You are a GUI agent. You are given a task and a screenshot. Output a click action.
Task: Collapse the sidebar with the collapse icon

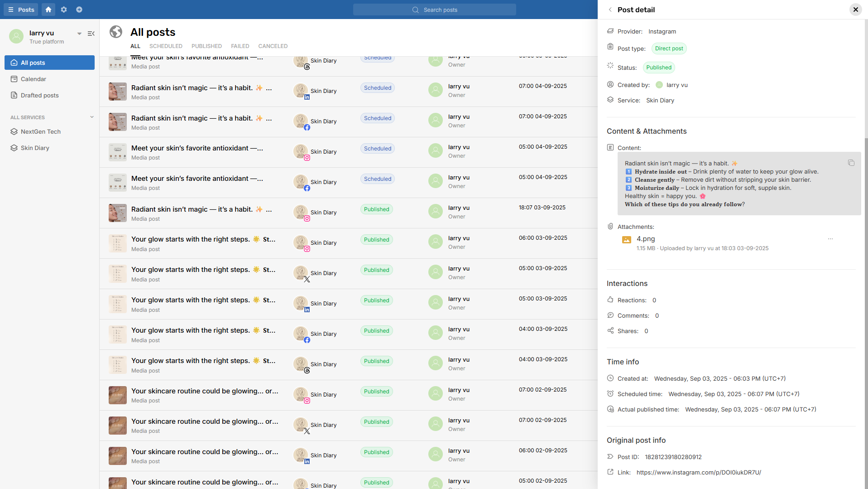[x=91, y=34]
